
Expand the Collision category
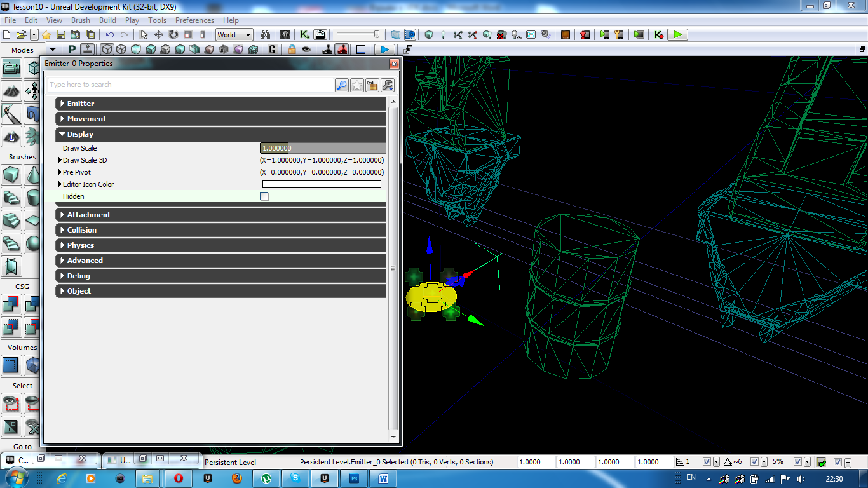pos(221,230)
